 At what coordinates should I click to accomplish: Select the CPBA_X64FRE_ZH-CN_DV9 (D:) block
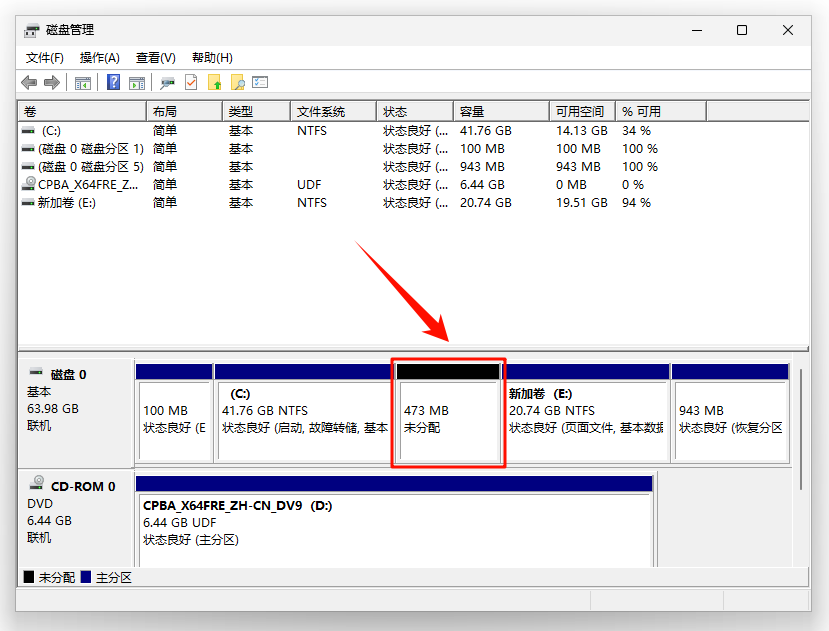394,521
